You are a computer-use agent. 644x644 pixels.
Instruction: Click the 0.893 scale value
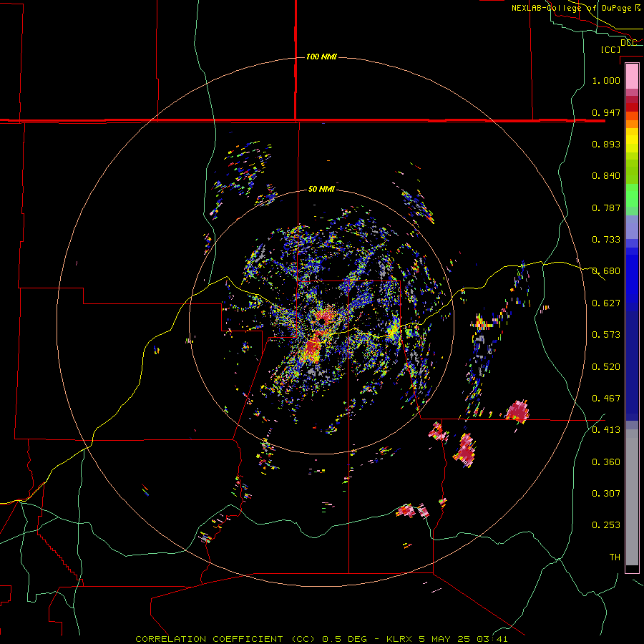pyautogui.click(x=606, y=144)
